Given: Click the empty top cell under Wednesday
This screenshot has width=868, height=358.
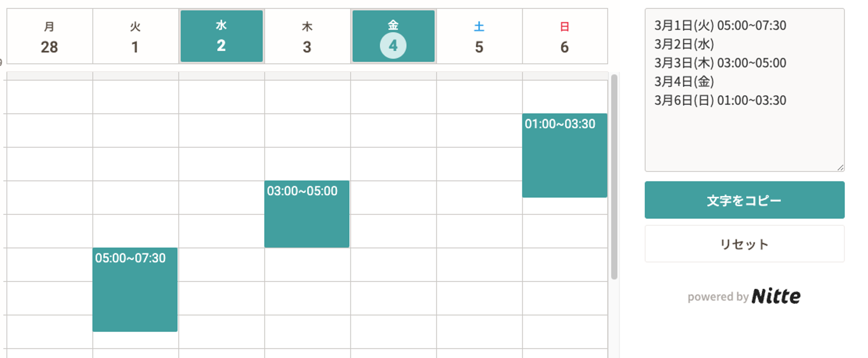Looking at the screenshot, I should [x=221, y=97].
